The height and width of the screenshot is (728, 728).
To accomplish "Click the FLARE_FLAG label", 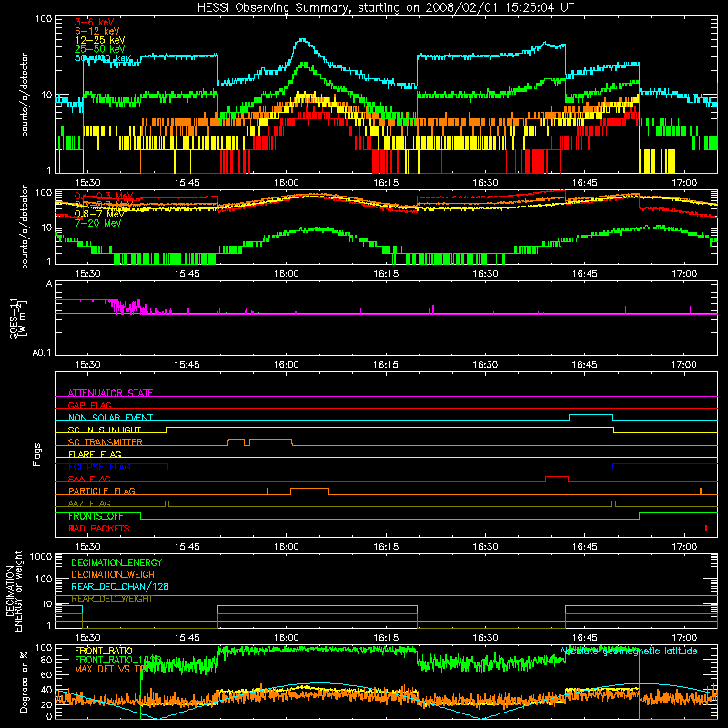I will (x=95, y=454).
